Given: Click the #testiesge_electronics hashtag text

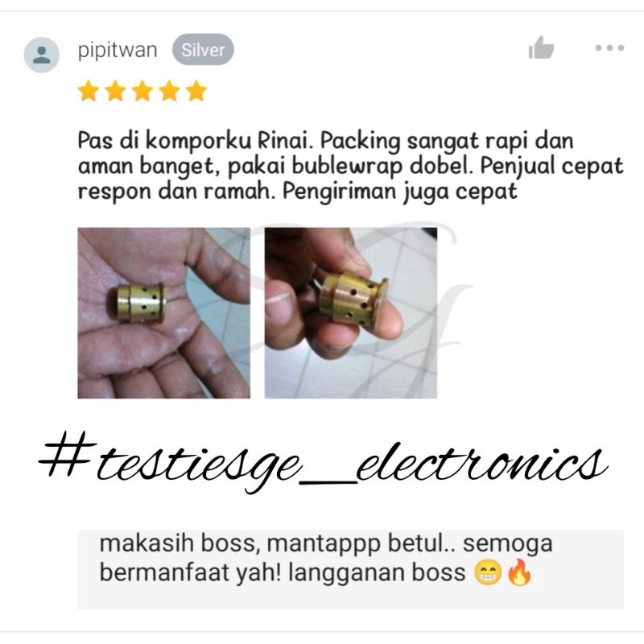Looking at the screenshot, I should coord(323,462).
